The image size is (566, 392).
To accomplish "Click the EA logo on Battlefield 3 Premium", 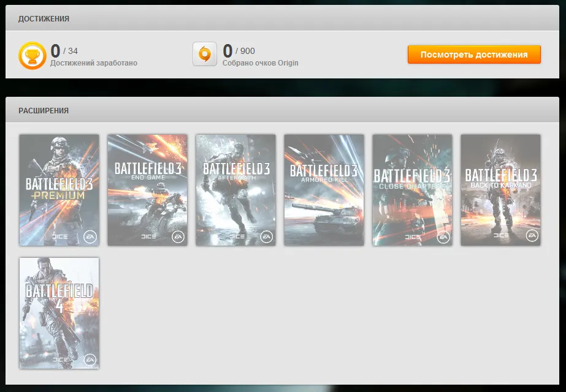I will pos(90,236).
